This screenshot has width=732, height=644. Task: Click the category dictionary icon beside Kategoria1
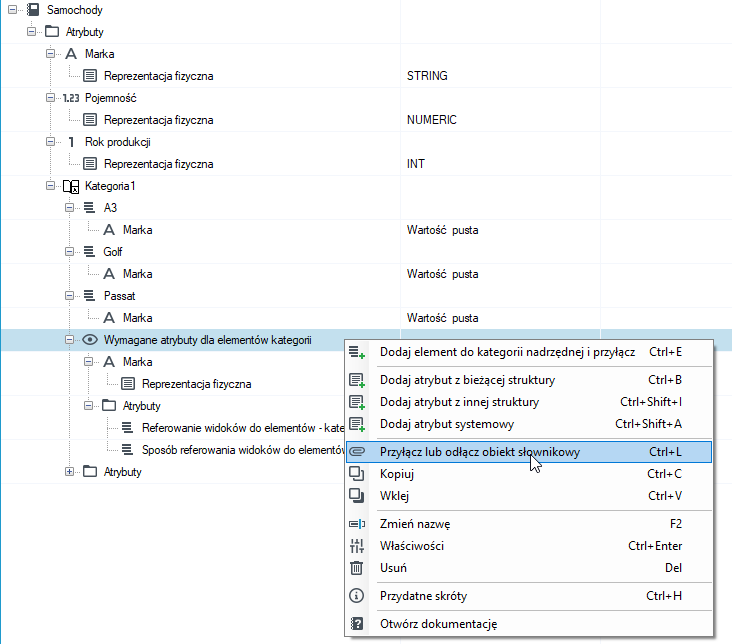pos(71,186)
